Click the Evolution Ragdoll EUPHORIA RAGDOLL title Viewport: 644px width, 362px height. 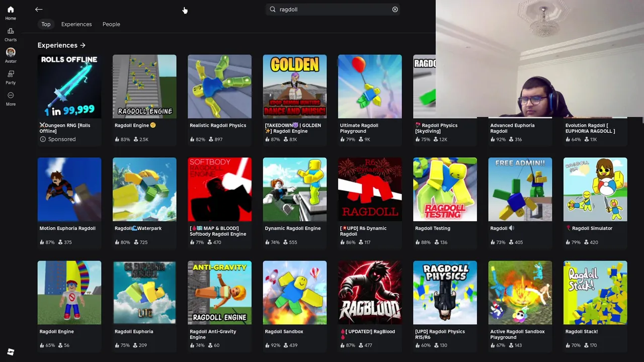[590, 128]
